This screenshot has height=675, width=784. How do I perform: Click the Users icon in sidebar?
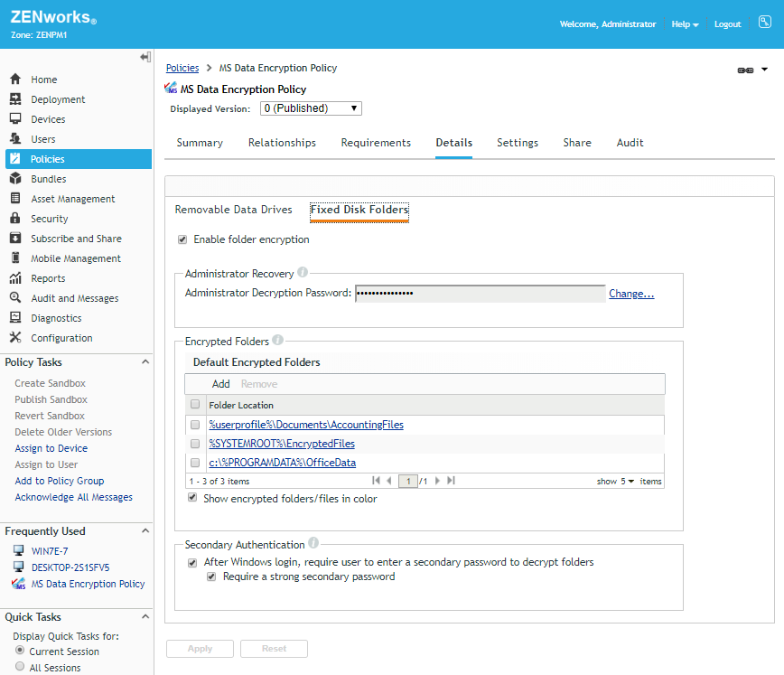15,138
